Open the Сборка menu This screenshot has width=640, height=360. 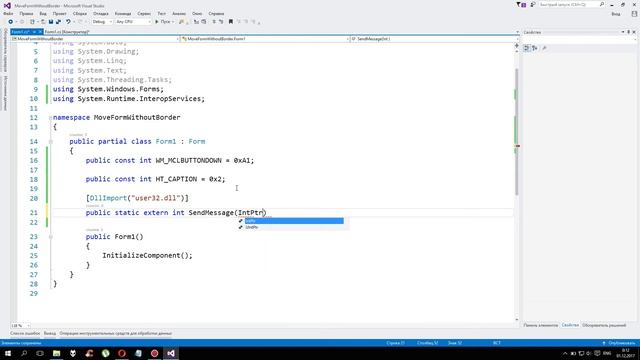pos(80,13)
